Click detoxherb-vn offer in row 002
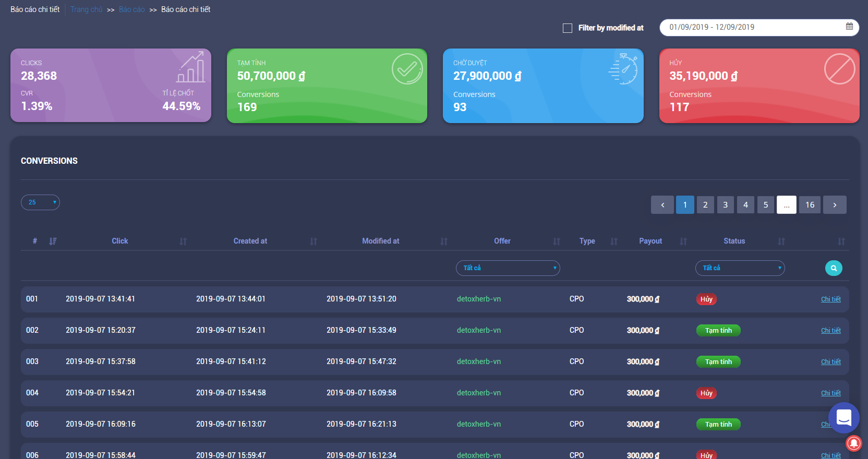The image size is (868, 459). (479, 330)
